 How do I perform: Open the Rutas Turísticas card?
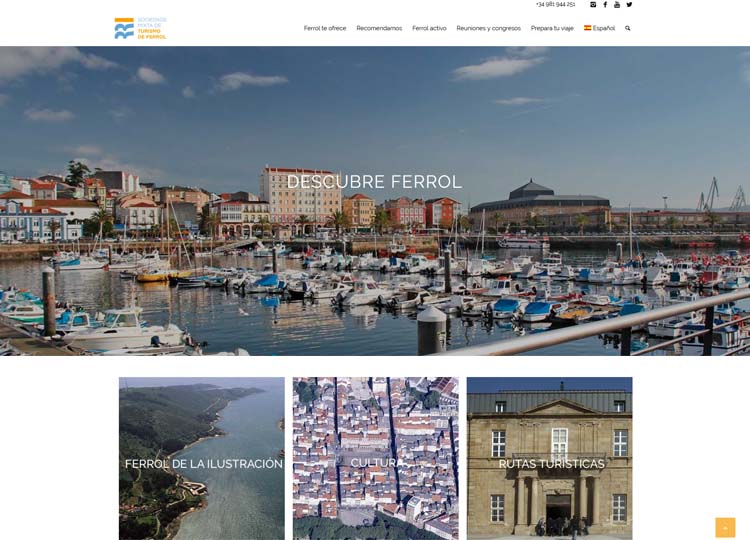550,458
